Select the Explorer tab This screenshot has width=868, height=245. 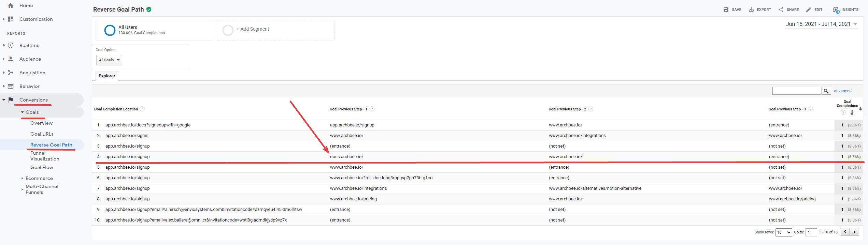pos(107,76)
